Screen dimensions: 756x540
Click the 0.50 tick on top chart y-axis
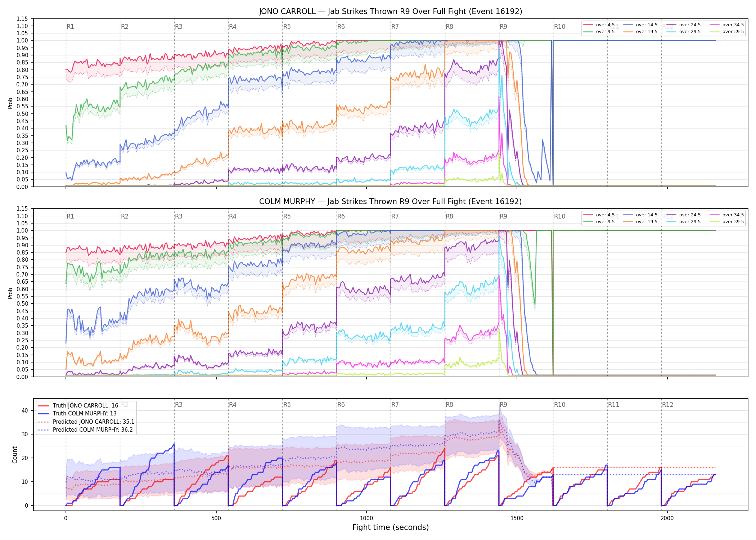(22, 114)
